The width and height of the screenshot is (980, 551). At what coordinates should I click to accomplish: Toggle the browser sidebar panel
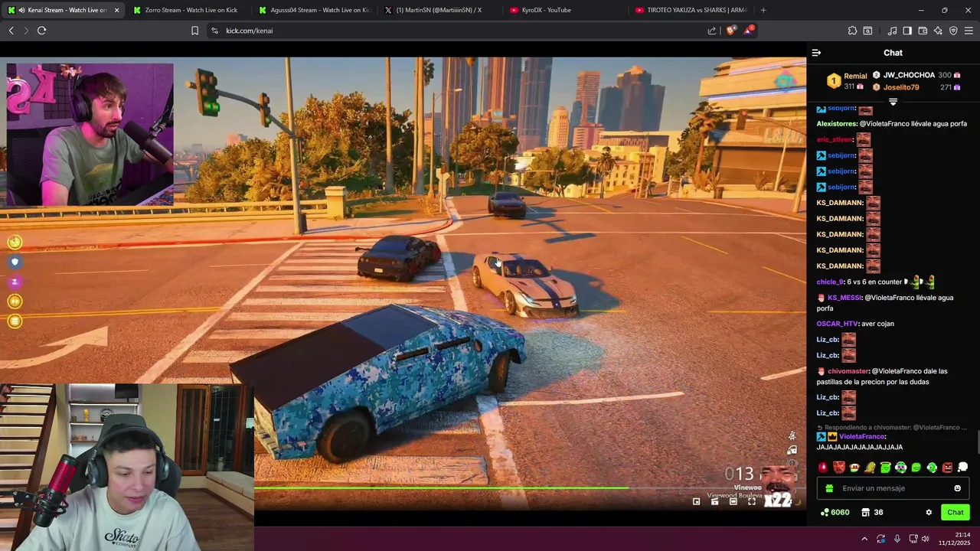[907, 31]
